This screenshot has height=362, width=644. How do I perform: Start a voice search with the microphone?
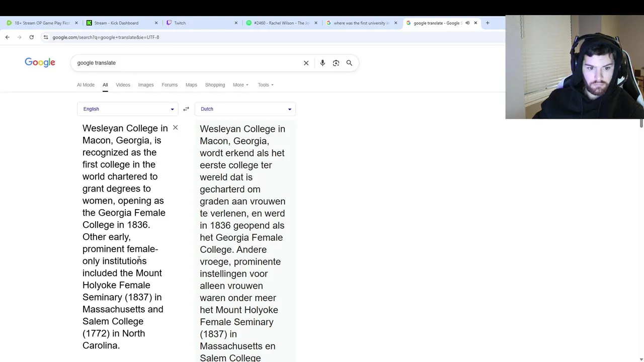[323, 63]
